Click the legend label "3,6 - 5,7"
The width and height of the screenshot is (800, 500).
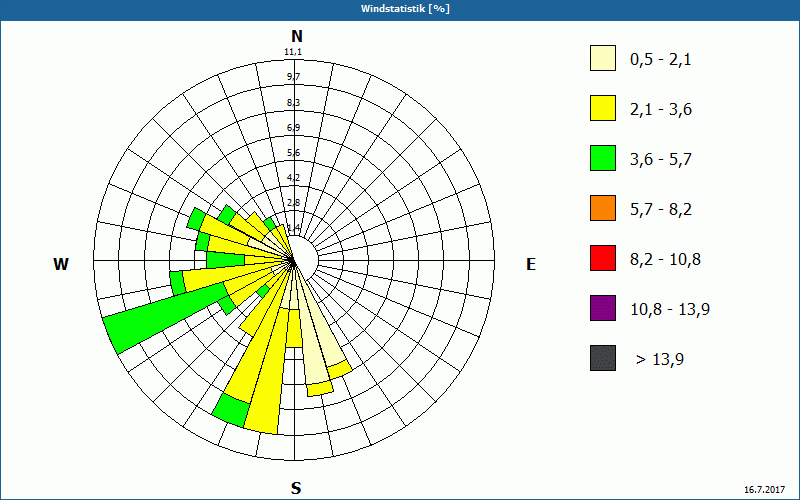(661, 160)
